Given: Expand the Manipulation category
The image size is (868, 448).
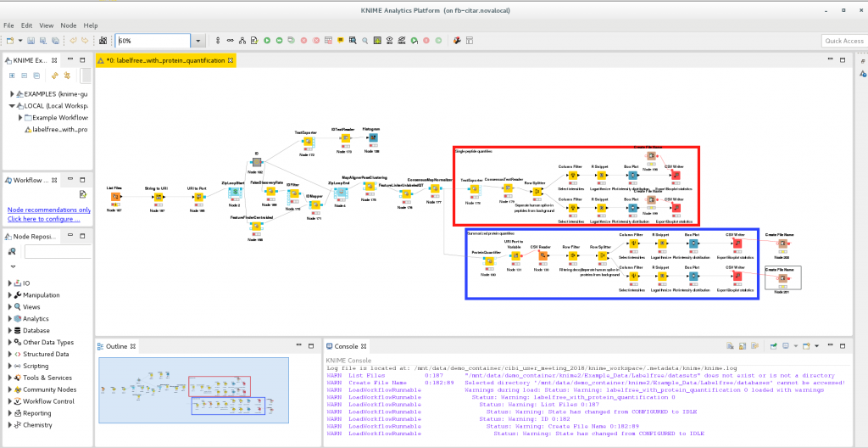Looking at the screenshot, I should pyautogui.click(x=10, y=295).
